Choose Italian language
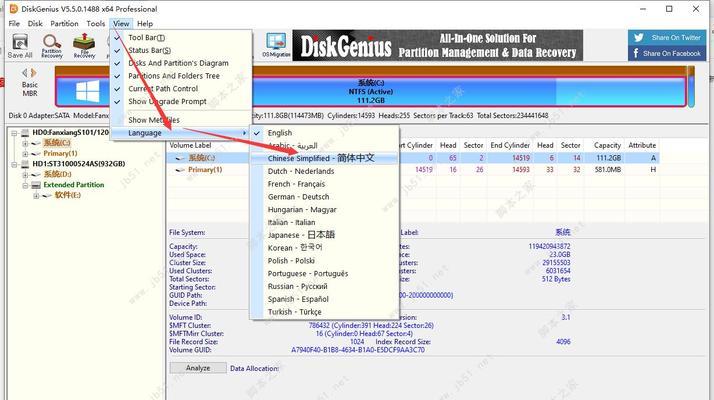 pyautogui.click(x=324, y=222)
